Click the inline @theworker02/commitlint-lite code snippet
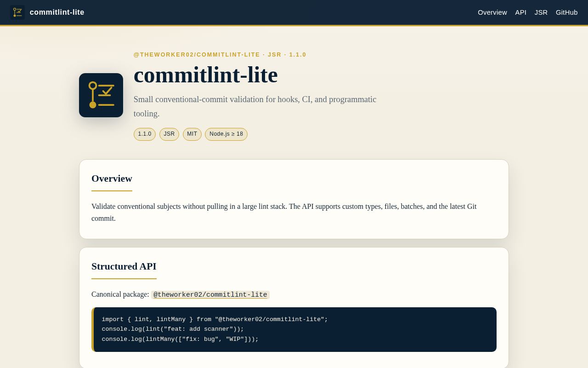This screenshot has height=368, width=588. 210,295
